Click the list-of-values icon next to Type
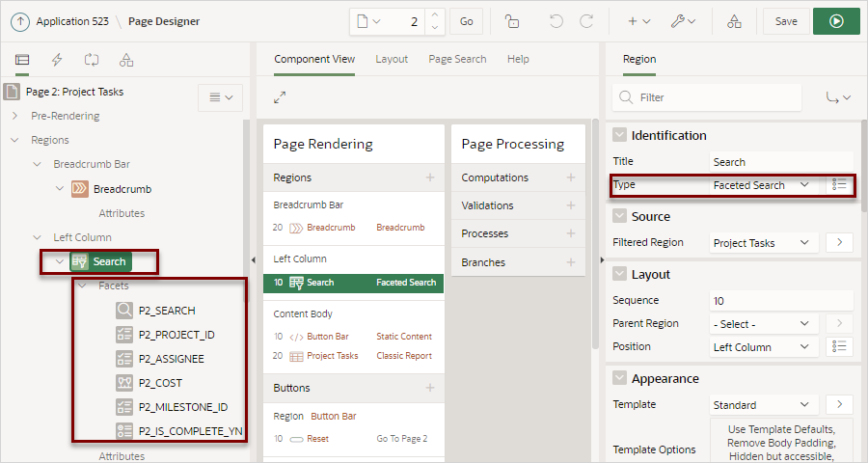Image resolution: width=868 pixels, height=463 pixels. tap(839, 185)
